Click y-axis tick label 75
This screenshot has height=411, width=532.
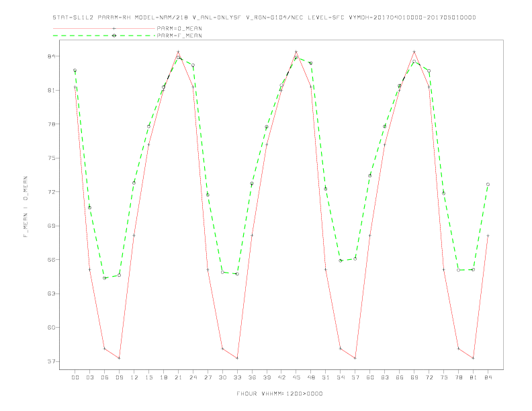[x=51, y=158]
